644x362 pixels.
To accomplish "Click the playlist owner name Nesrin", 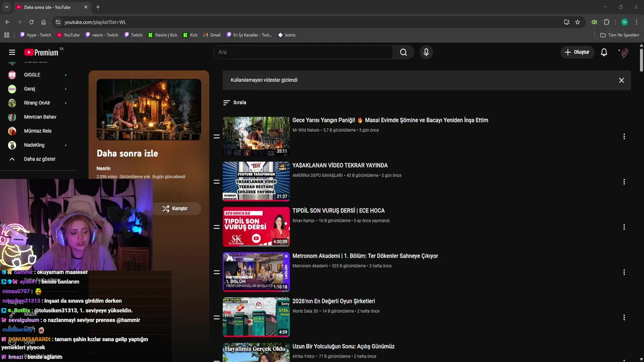I will click(103, 168).
